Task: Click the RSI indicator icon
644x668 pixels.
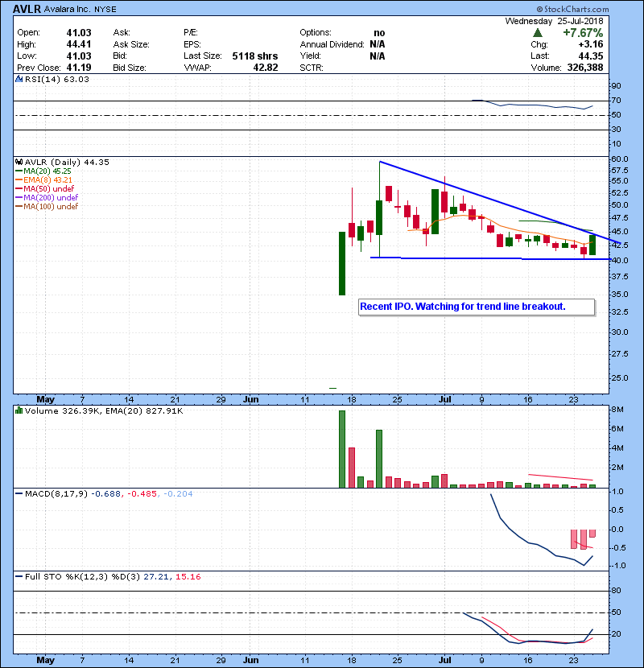Action: [x=19, y=79]
